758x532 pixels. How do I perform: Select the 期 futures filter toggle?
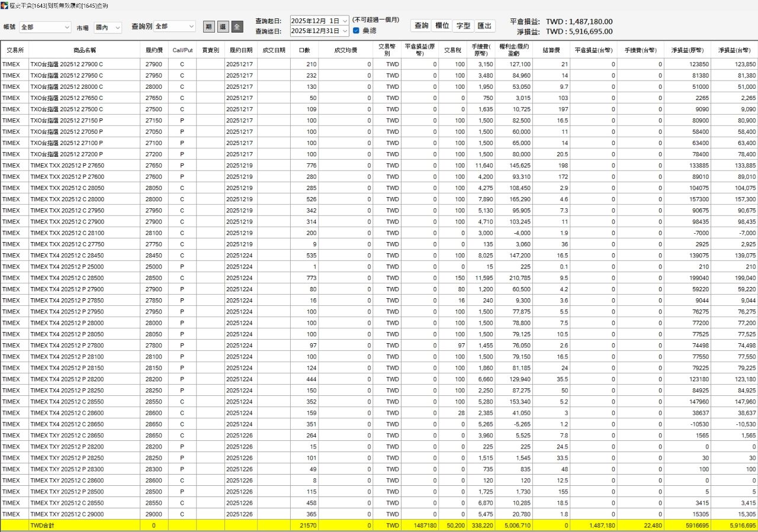tap(208, 27)
